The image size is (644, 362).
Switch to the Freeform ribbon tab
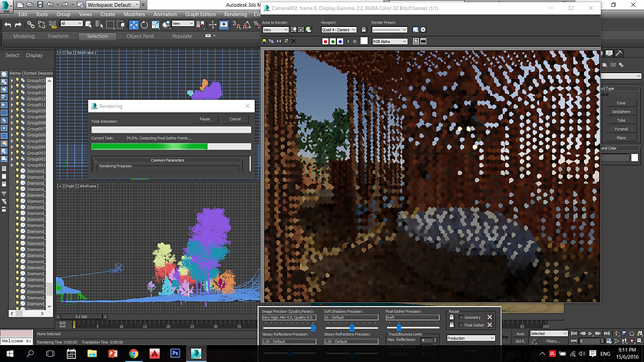coord(58,36)
